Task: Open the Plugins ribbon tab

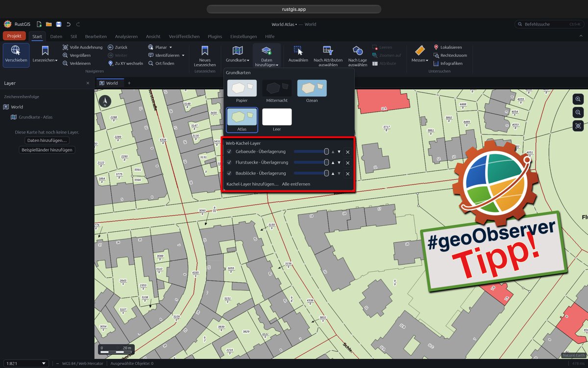Action: pos(215,36)
